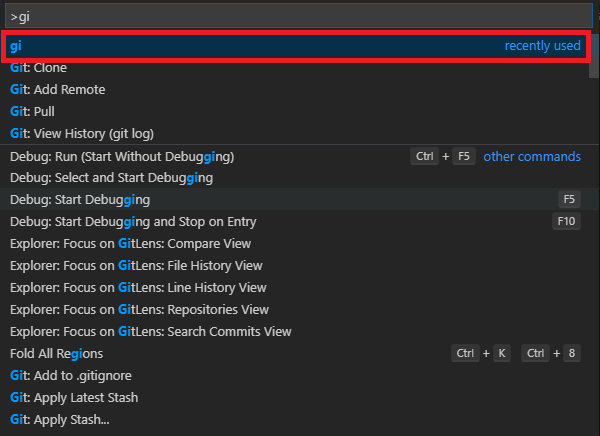This screenshot has width=600, height=436.
Task: Click the F10 keybinding badge
Action: point(566,221)
